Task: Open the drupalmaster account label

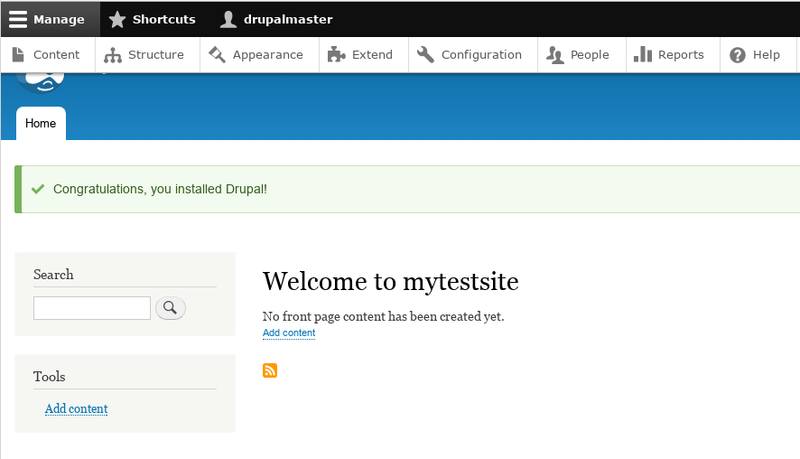Action: tap(288, 19)
